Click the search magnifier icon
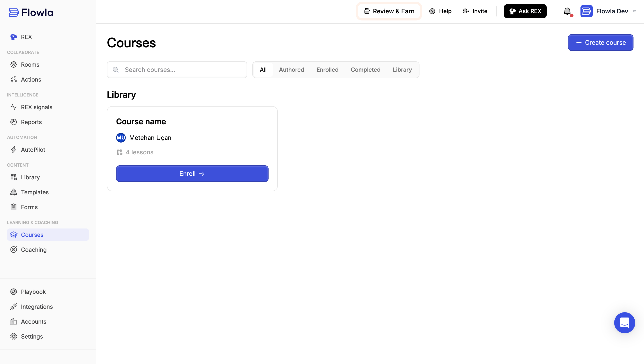The width and height of the screenshot is (644, 364). pos(115,70)
